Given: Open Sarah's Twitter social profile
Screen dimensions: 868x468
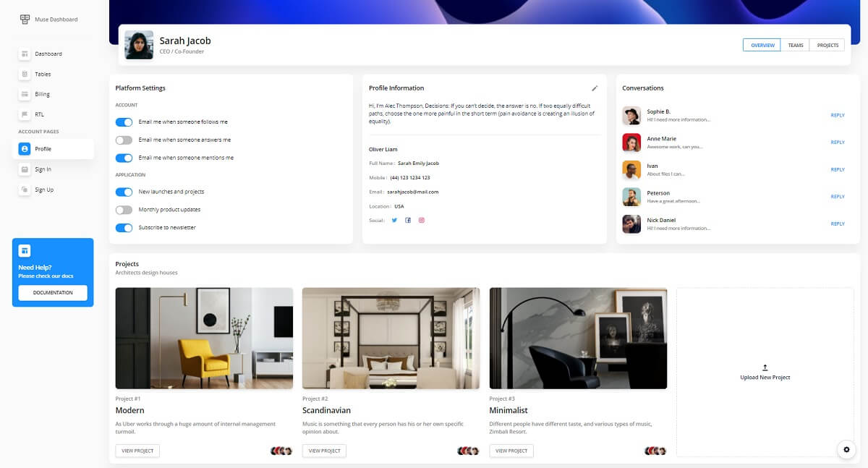Looking at the screenshot, I should 394,219.
